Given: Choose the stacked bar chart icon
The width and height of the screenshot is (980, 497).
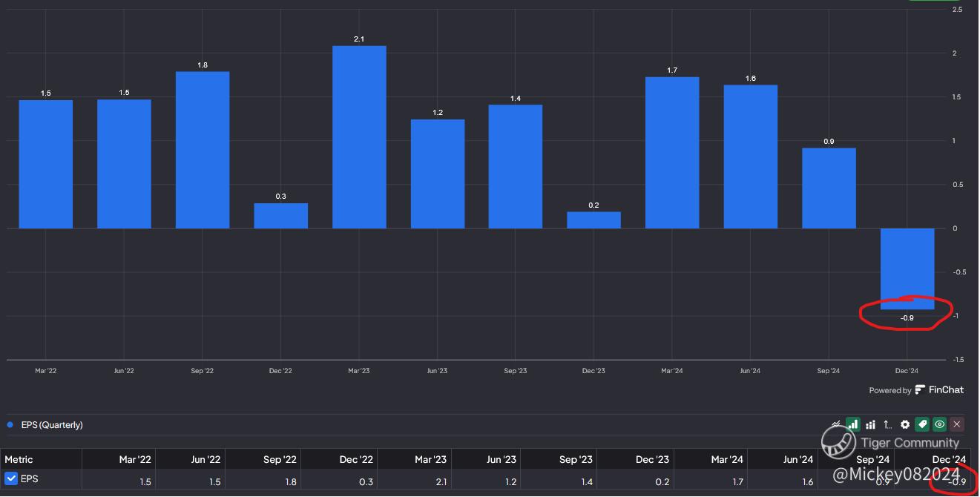Looking at the screenshot, I should (870, 424).
